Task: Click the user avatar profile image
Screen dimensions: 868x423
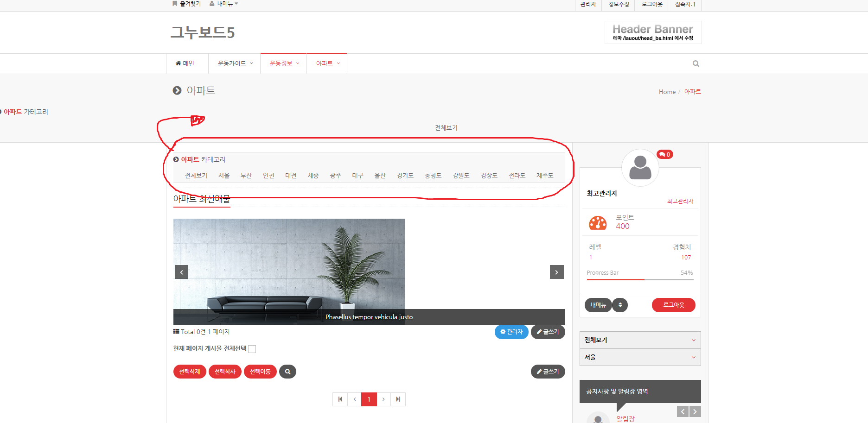Action: click(x=640, y=168)
